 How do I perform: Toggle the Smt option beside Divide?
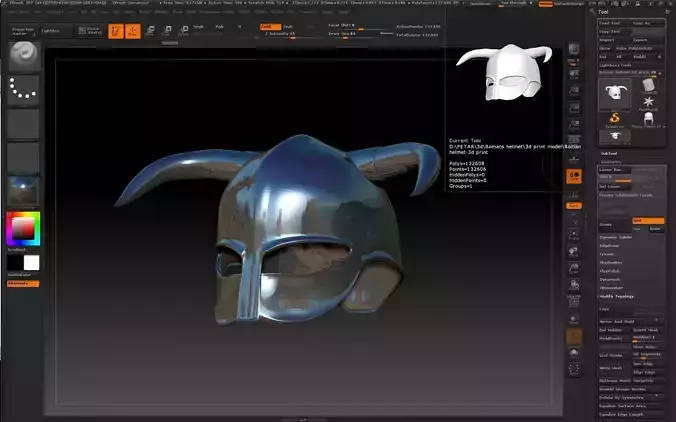point(648,220)
